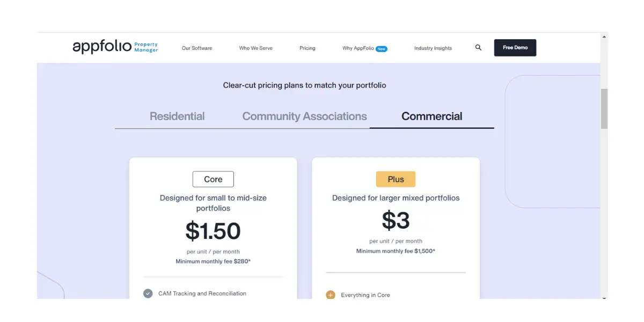This screenshot has height=322, width=644.
Task: Go to the Pricing page
Action: point(308,48)
